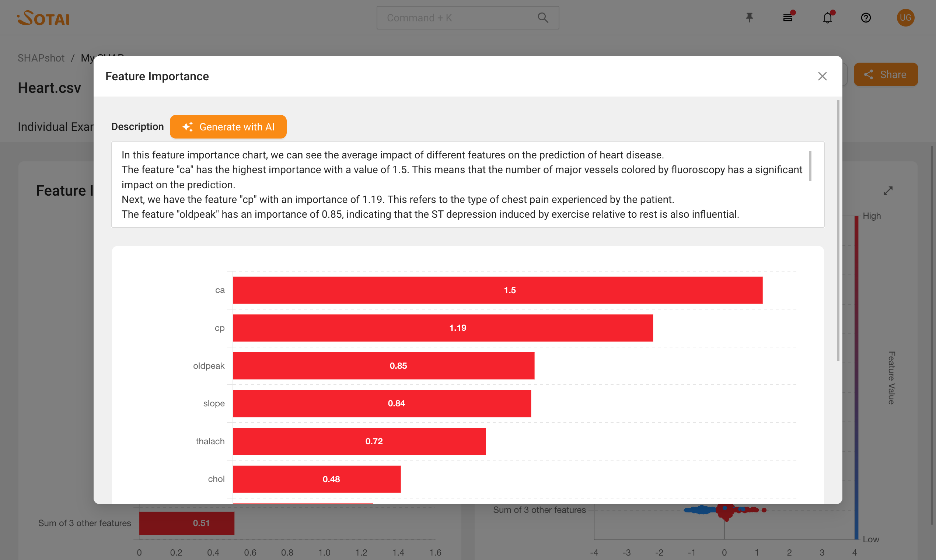Focus the Command + K search field
The height and width of the screenshot is (560, 936).
[453, 17]
